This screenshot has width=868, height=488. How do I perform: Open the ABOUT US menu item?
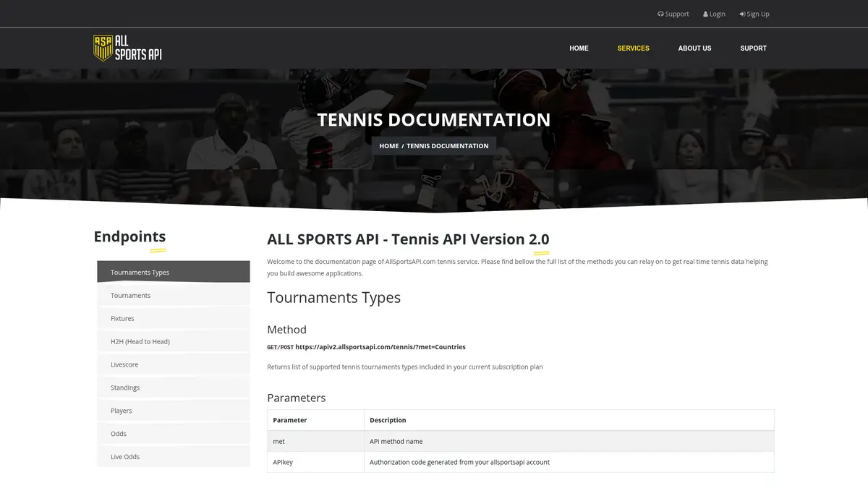[694, 48]
